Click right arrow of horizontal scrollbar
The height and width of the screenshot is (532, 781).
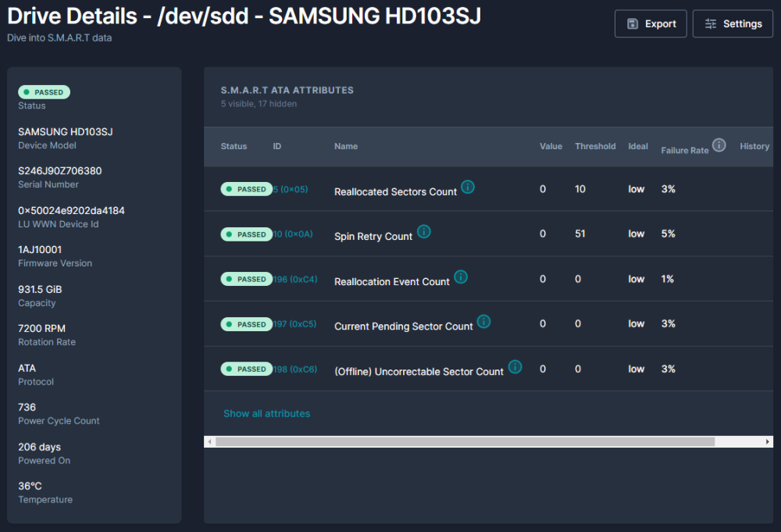[x=768, y=442]
